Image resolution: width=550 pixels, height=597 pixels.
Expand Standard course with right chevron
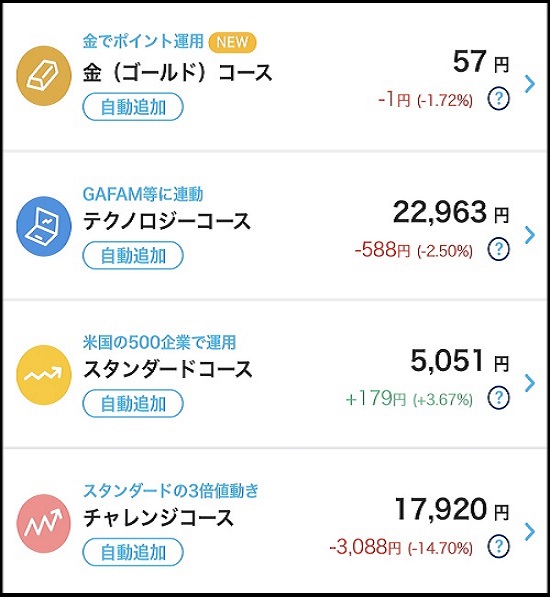(530, 383)
